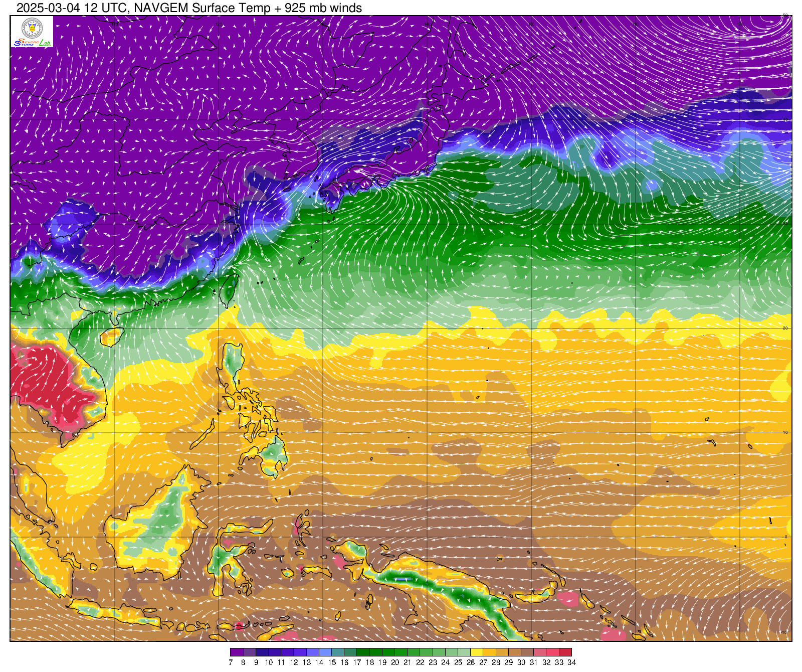Click the legend value '15'

[x=332, y=662]
